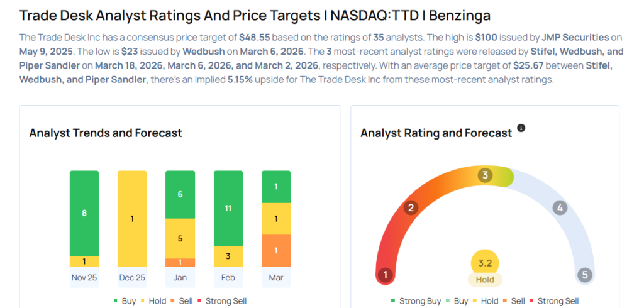
Task: Click the info icon beside Analyst Rating and Forecast
Action: [x=521, y=128]
